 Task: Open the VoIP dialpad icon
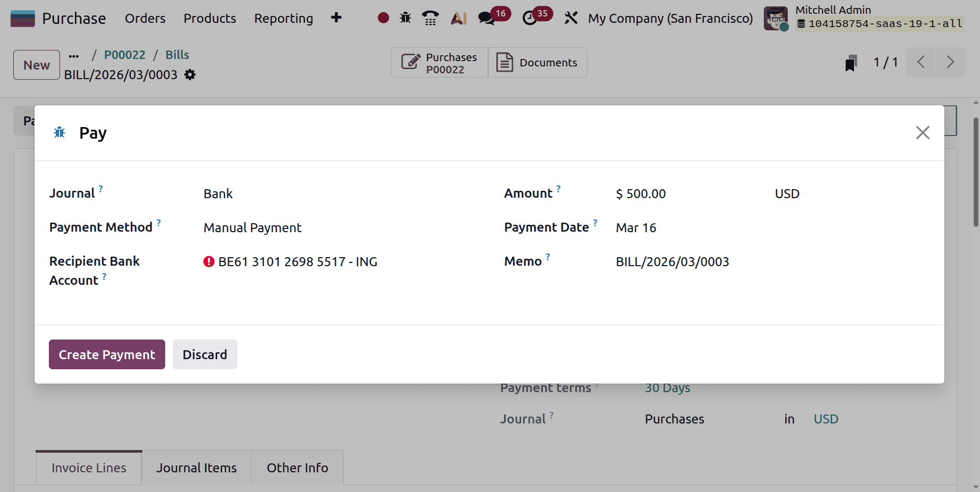click(x=430, y=18)
